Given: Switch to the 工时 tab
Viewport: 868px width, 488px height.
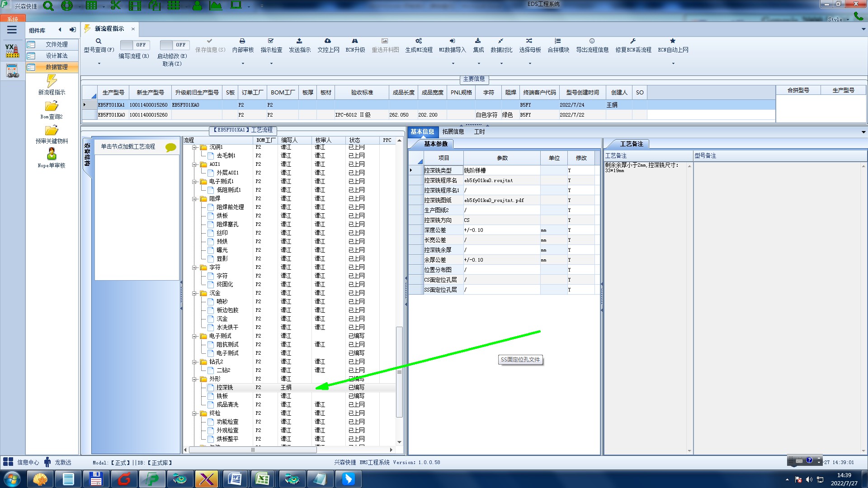Looking at the screenshot, I should point(479,132).
